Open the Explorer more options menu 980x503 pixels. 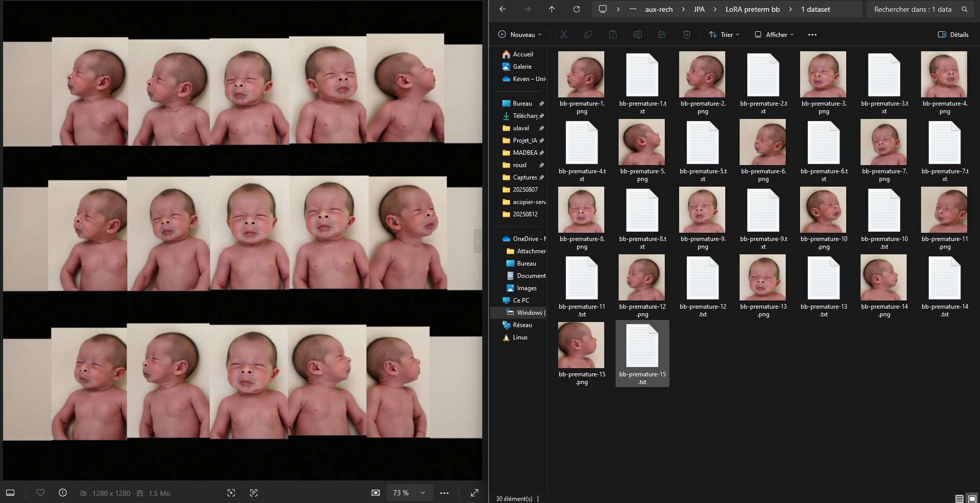(812, 34)
